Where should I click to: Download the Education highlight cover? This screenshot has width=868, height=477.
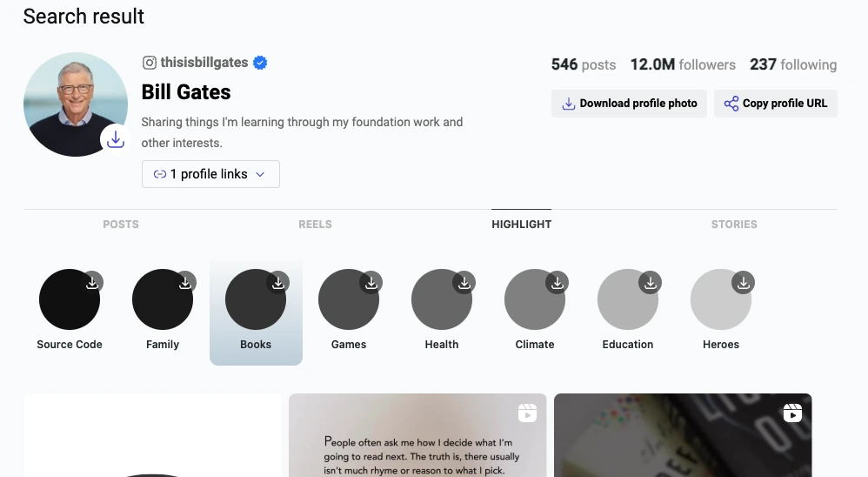tap(651, 282)
